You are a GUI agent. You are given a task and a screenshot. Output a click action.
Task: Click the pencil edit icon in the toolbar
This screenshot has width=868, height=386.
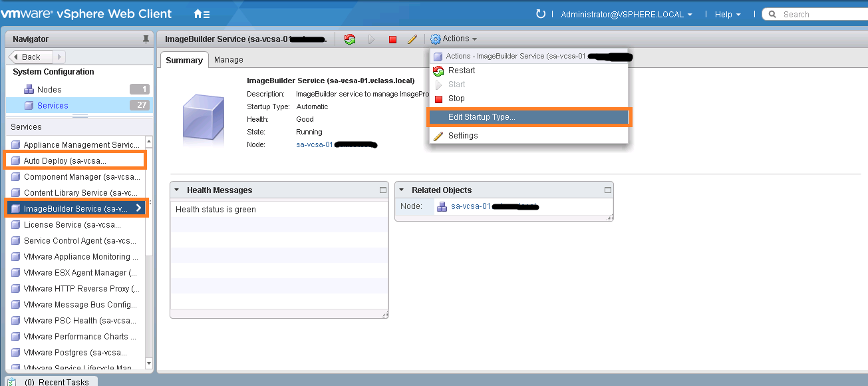(413, 39)
